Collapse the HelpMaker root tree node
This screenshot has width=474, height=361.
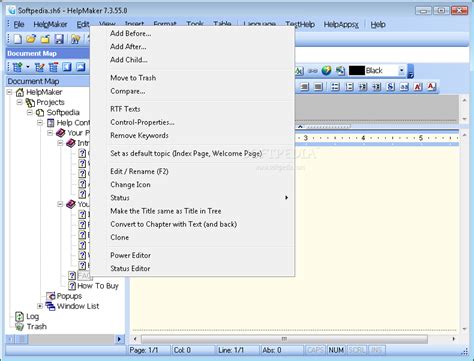10,92
